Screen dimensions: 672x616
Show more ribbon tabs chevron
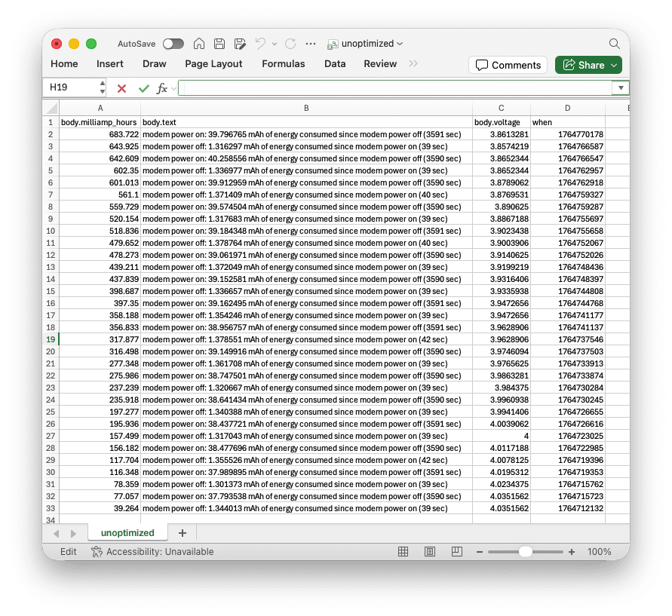point(413,64)
